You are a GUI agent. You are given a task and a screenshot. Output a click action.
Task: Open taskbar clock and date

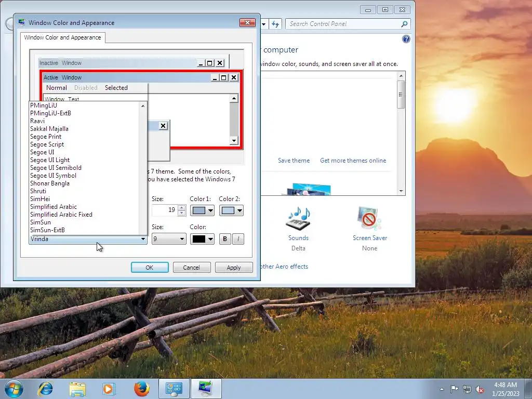506,389
